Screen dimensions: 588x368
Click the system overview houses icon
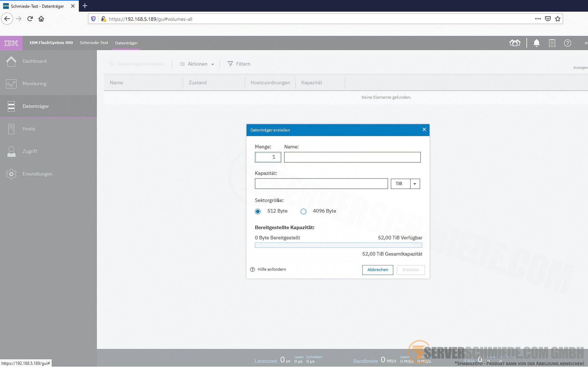coord(515,43)
